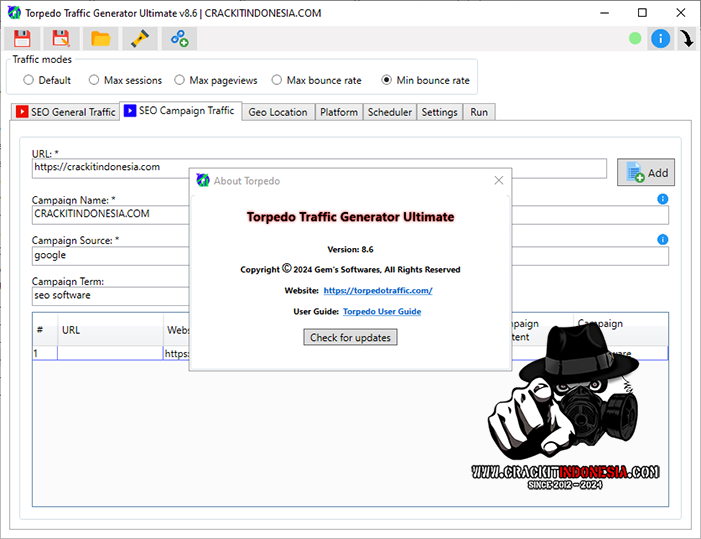This screenshot has width=701, height=539.
Task: Click the flashlight icon in toolbar
Action: pyautogui.click(x=139, y=39)
